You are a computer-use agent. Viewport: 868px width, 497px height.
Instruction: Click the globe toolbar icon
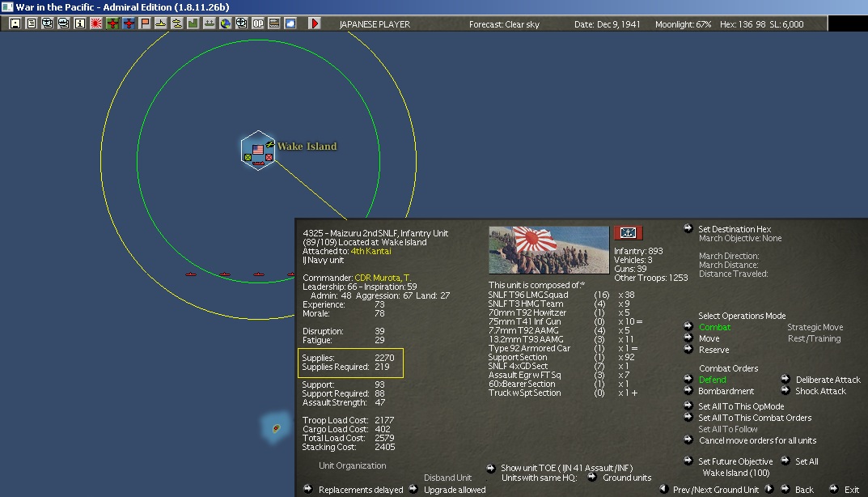226,23
